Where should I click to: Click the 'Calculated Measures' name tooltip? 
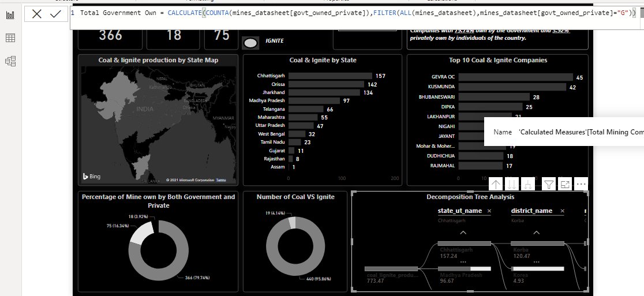tap(564, 132)
